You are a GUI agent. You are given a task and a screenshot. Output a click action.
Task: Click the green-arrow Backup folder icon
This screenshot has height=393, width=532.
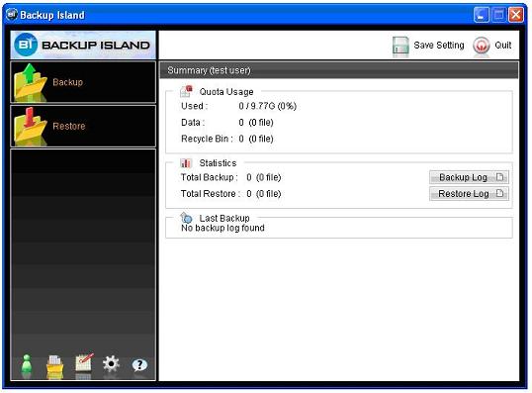point(31,82)
